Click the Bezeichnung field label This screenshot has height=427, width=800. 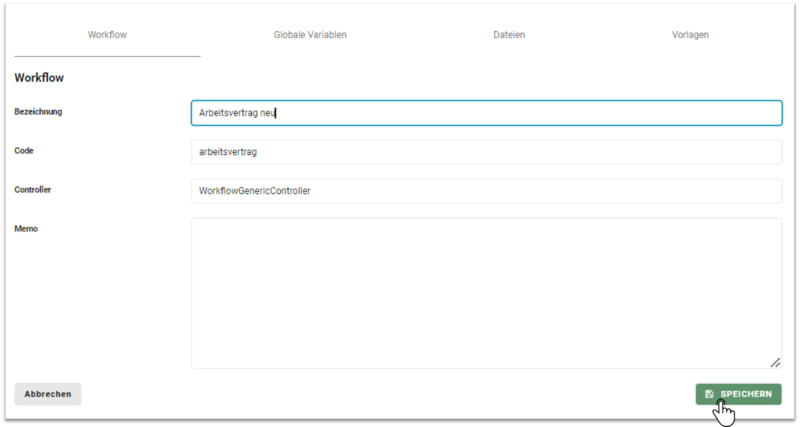[x=38, y=112]
